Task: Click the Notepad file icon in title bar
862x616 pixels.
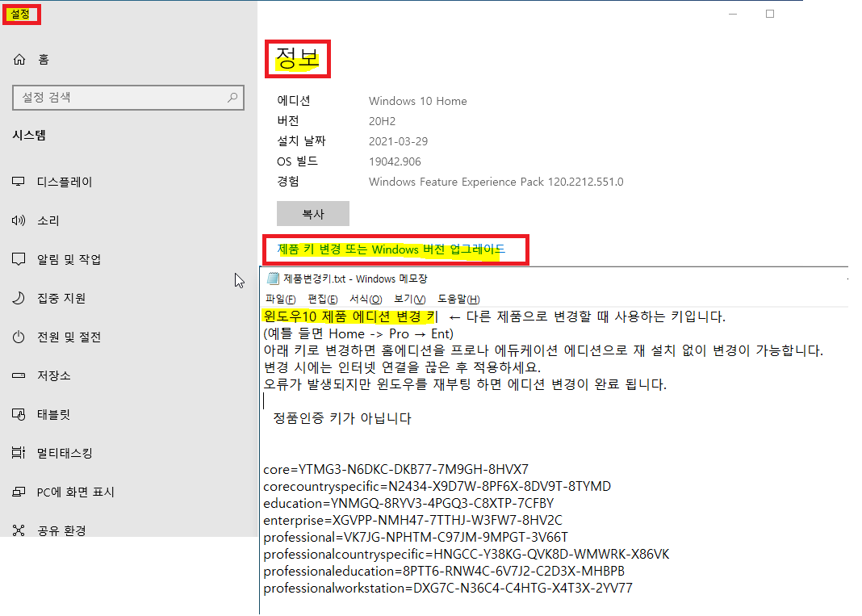Action: 273,279
